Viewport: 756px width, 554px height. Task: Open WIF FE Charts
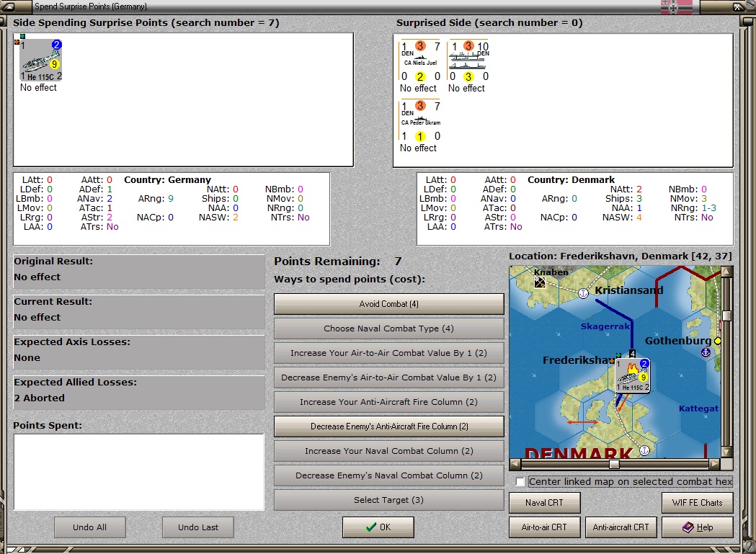697,502
